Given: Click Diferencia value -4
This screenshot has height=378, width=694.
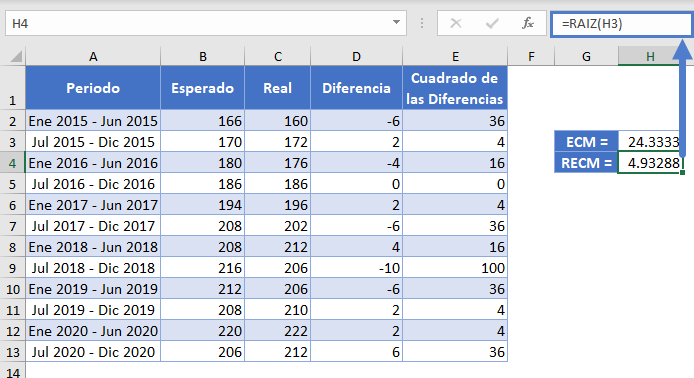Looking at the screenshot, I should (x=356, y=163).
